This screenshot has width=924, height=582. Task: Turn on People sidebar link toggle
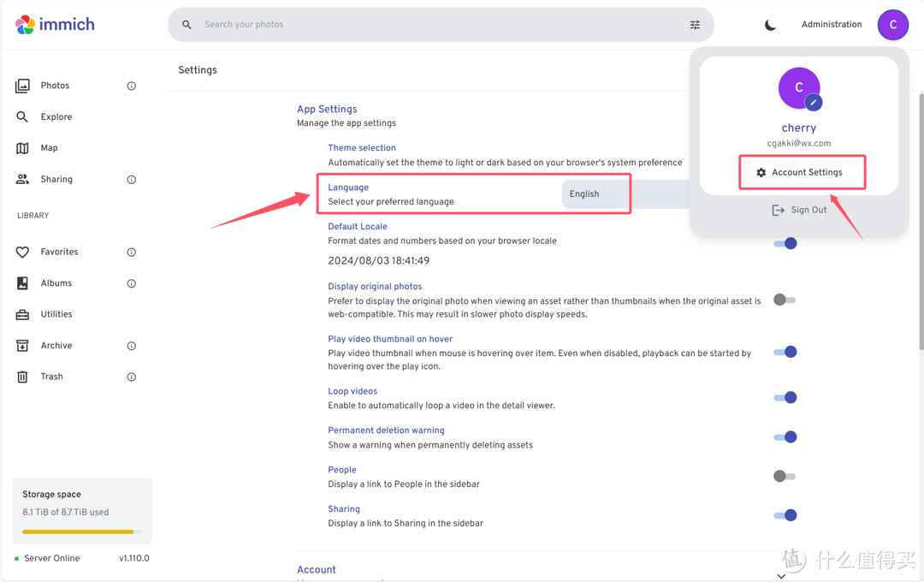[x=785, y=476]
